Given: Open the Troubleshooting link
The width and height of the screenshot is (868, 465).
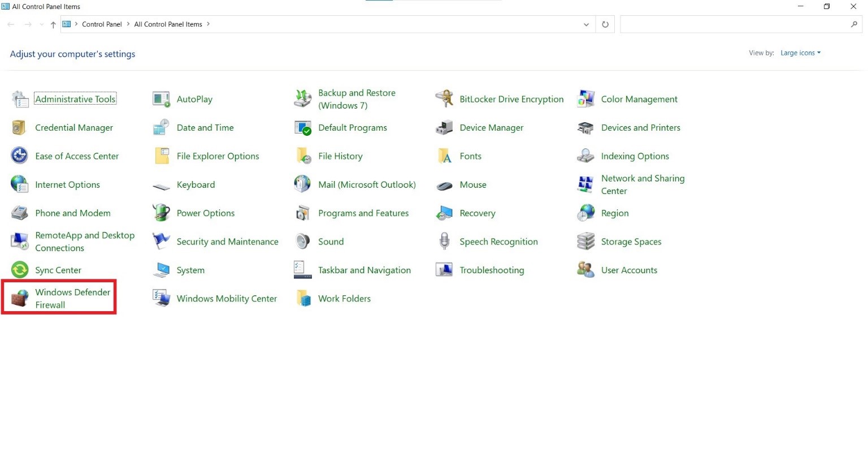Looking at the screenshot, I should click(x=492, y=270).
